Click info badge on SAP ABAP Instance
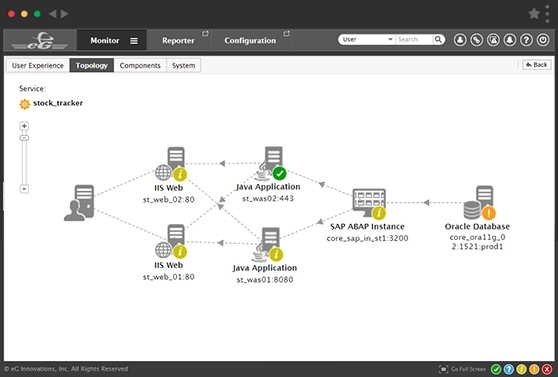 coord(379,213)
